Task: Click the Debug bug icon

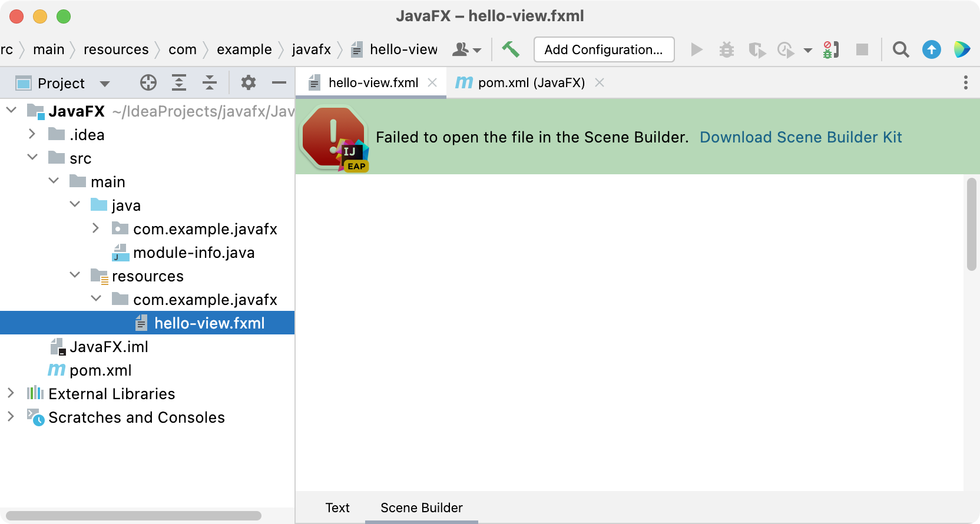Action: tap(727, 49)
